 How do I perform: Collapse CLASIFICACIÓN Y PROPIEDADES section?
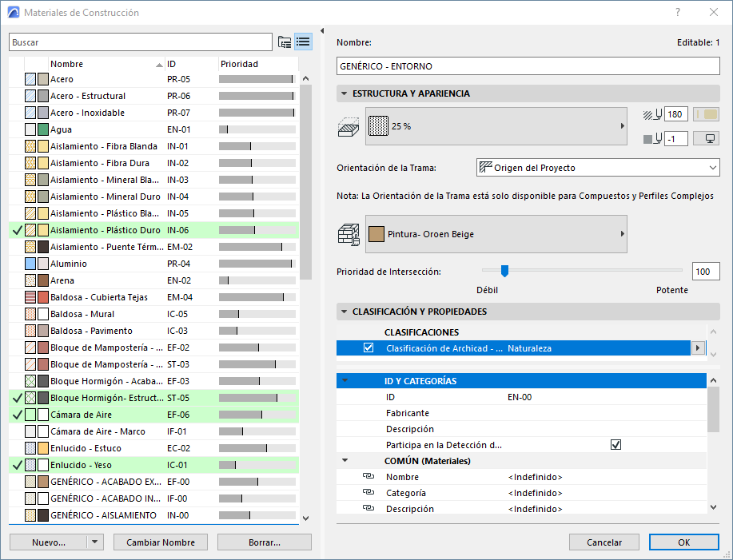coord(344,312)
